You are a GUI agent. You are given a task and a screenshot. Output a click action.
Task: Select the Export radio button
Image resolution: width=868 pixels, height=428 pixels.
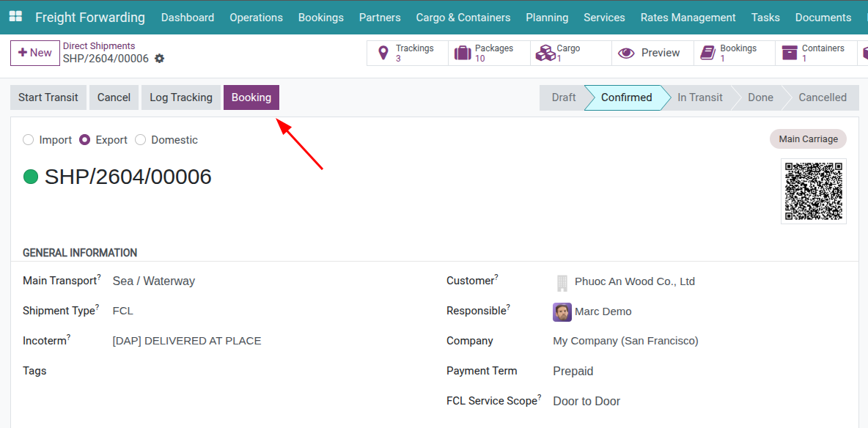coord(84,139)
